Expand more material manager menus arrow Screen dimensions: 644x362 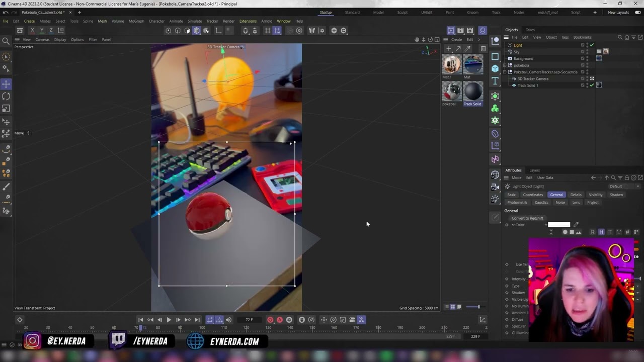pyautogui.click(x=478, y=40)
